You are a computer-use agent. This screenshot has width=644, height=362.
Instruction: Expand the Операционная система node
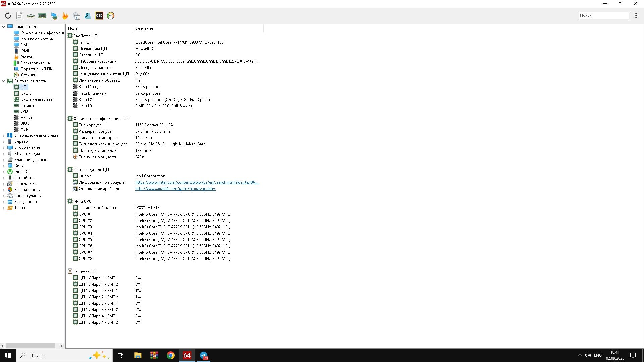point(4,135)
